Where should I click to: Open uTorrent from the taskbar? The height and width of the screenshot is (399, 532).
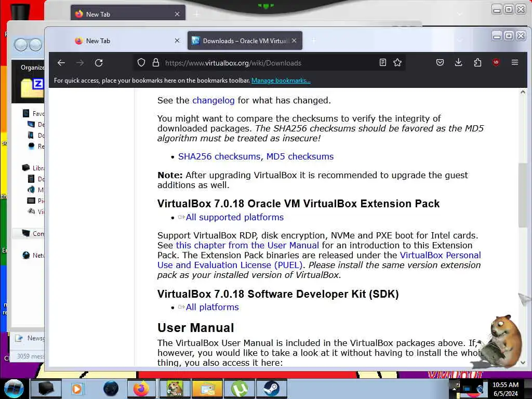240,389
